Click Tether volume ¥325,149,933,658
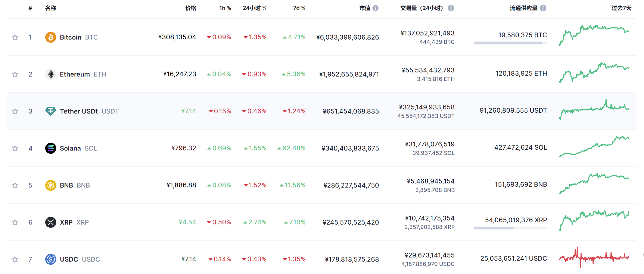This screenshot has width=644, height=274. point(426,107)
